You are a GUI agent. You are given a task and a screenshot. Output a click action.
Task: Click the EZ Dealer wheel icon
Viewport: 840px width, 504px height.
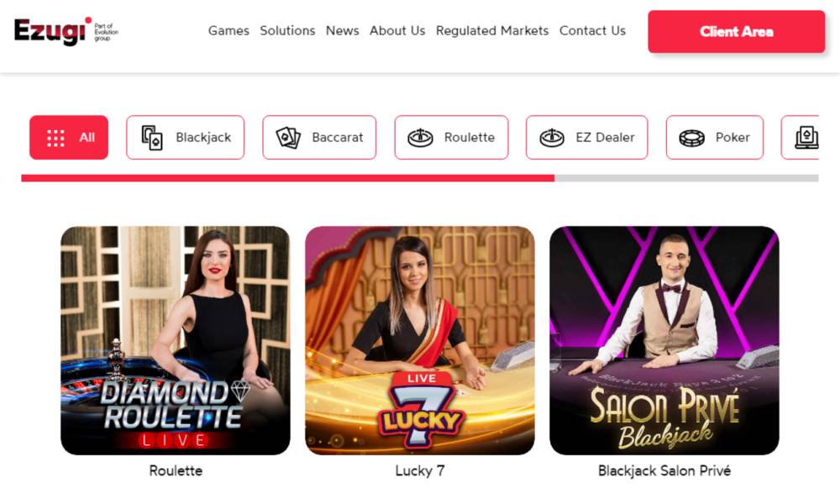point(552,138)
